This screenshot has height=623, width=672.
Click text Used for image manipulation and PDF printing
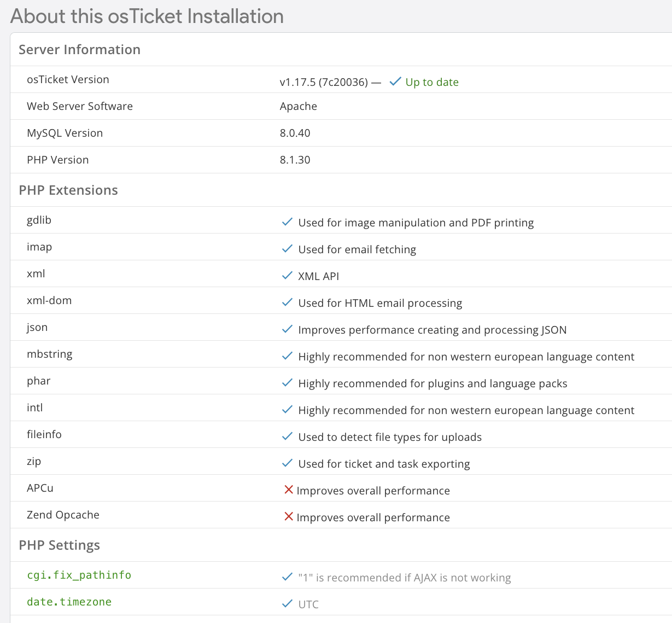click(416, 223)
